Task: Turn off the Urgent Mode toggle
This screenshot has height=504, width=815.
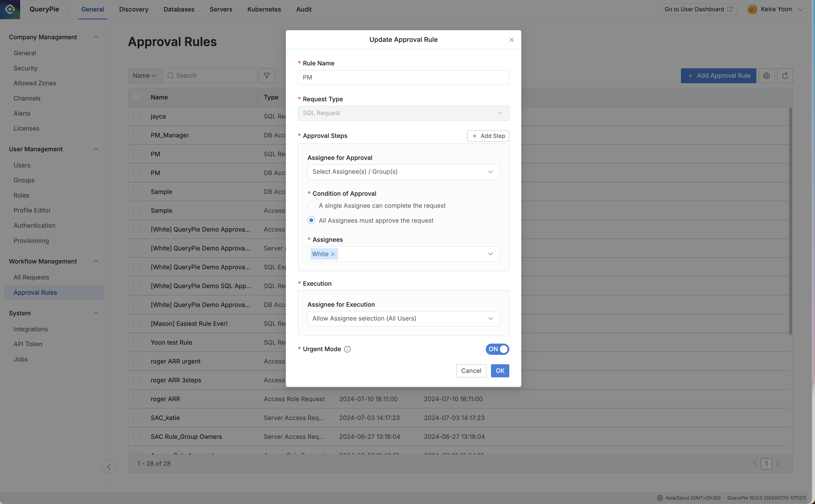Action: coord(497,349)
